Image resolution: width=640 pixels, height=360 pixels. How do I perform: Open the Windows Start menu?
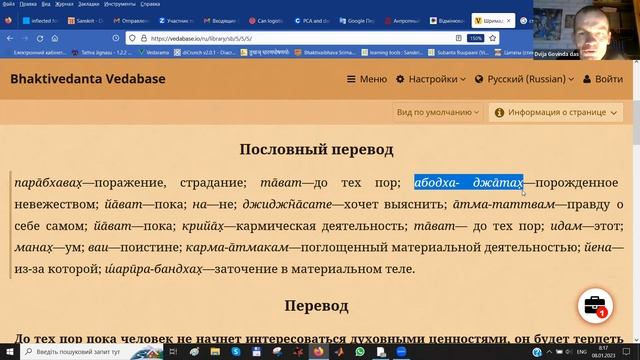9,351
